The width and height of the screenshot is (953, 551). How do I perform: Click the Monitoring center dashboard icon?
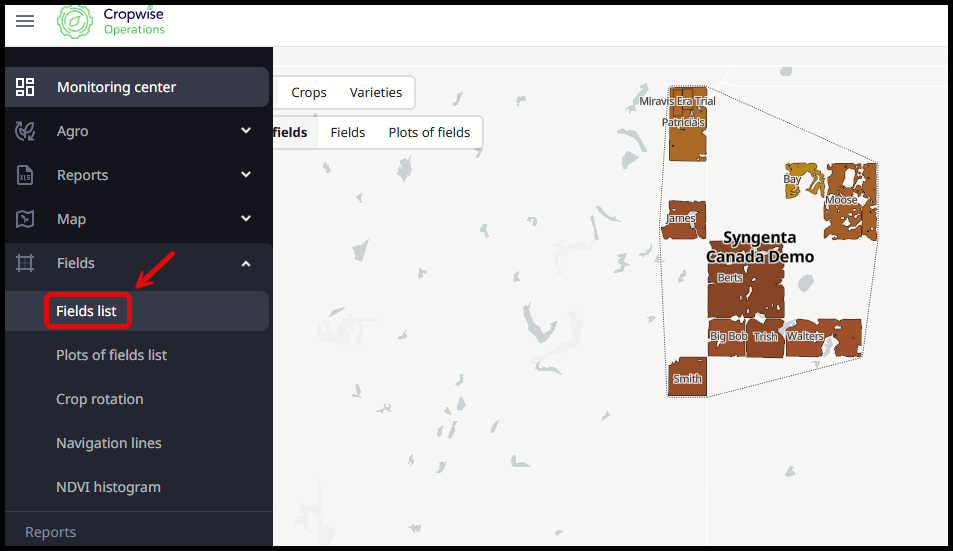(x=25, y=87)
